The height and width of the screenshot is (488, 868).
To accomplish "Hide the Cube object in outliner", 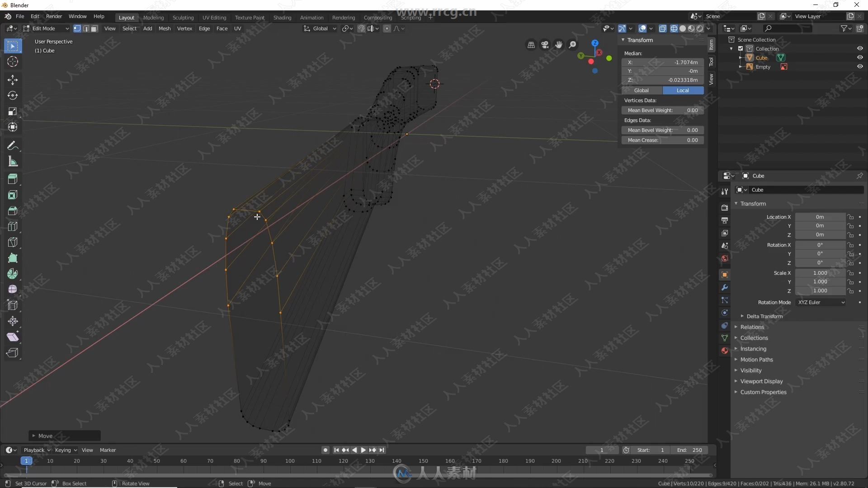I will pos(860,57).
